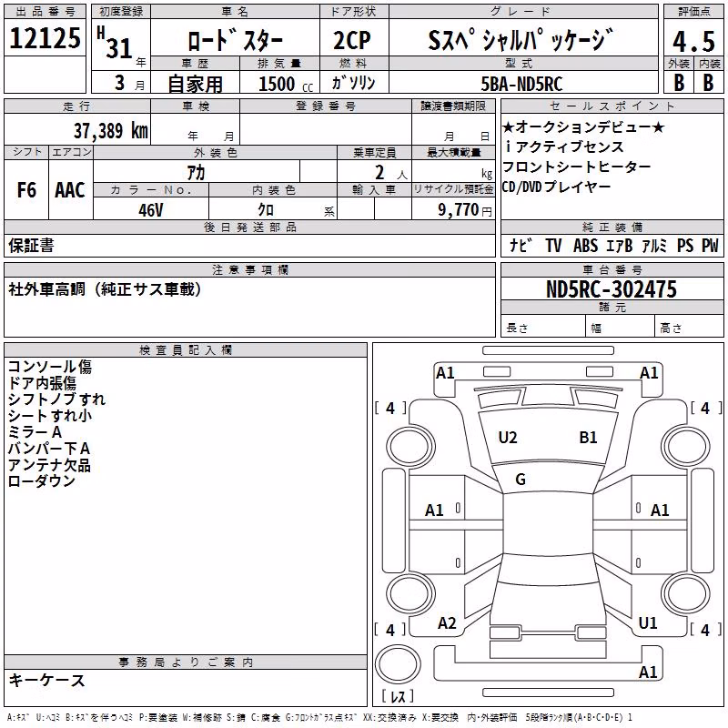This screenshot has height=728, width=728.
Task: Click the エアB equipment label
Action: pos(620,245)
